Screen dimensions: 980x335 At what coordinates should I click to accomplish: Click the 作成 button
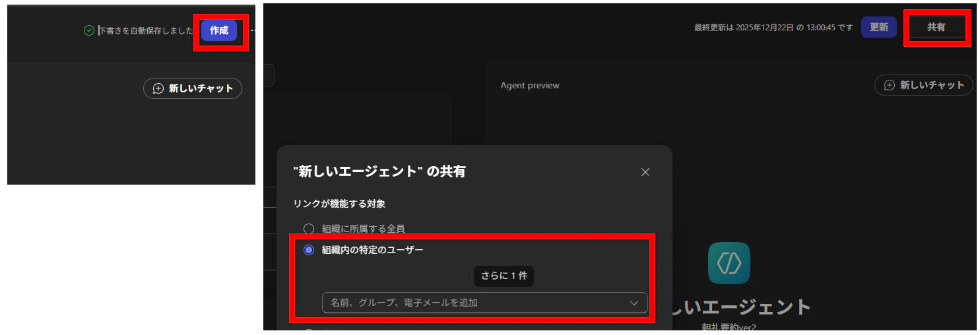click(x=219, y=30)
